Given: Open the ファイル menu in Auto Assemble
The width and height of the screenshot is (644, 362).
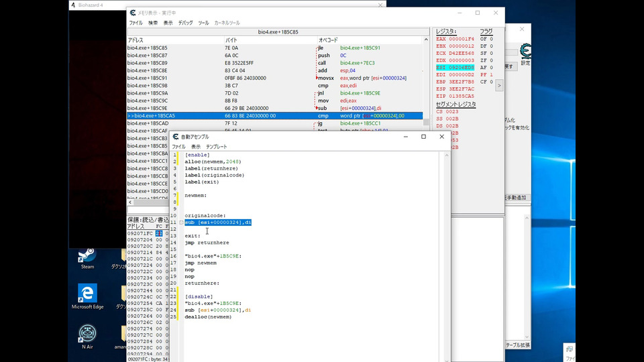Looking at the screenshot, I should point(178,146).
